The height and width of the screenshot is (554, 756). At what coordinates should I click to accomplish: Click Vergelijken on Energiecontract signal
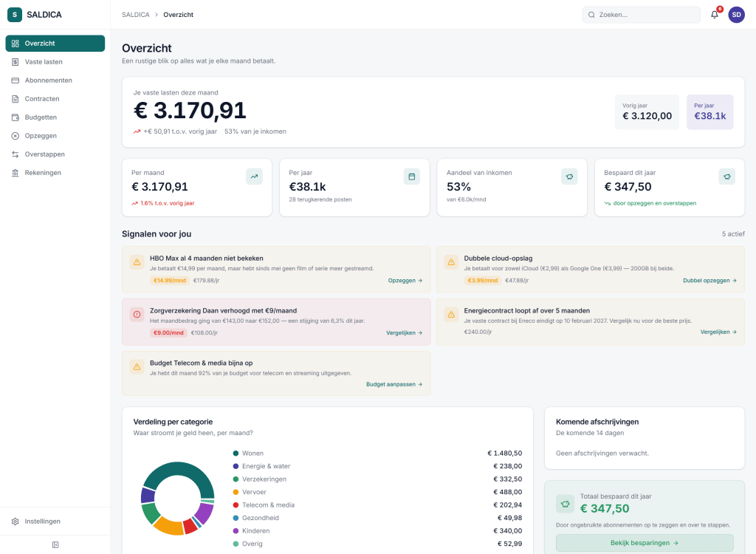tap(718, 332)
